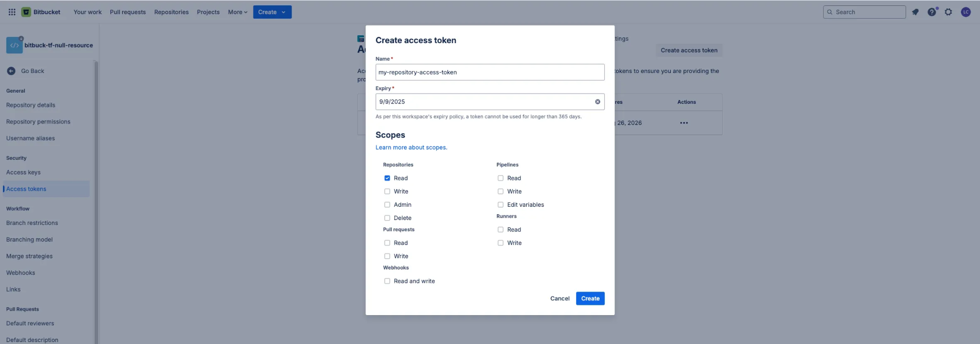Open the Atlassian app switcher grid
980x344 pixels.
pyautogui.click(x=12, y=12)
